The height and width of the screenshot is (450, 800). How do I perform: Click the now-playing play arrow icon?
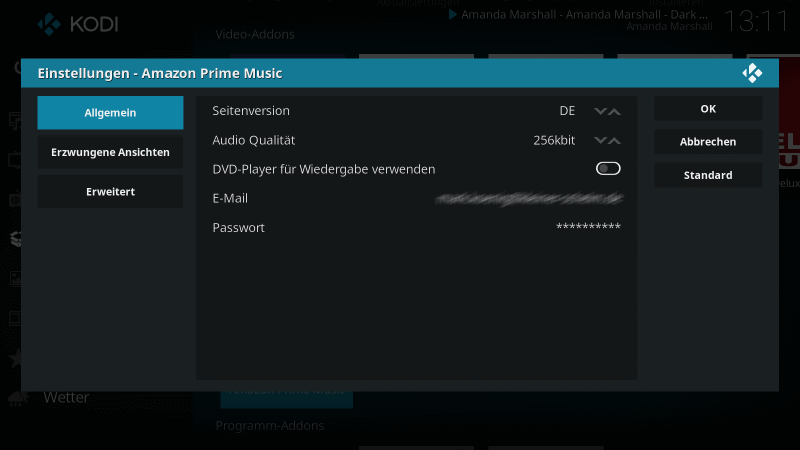[452, 14]
